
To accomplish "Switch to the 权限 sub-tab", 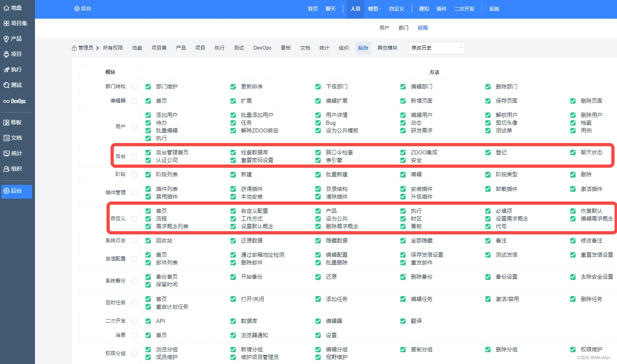I will [423, 28].
